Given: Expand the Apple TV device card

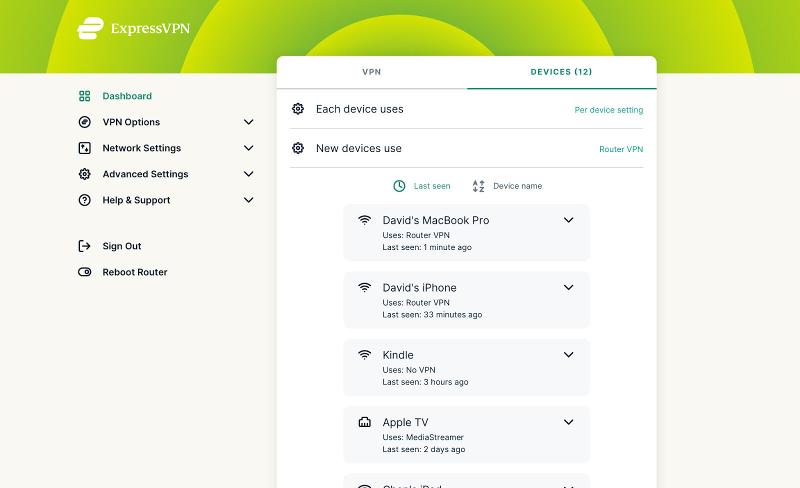Looking at the screenshot, I should [x=568, y=422].
